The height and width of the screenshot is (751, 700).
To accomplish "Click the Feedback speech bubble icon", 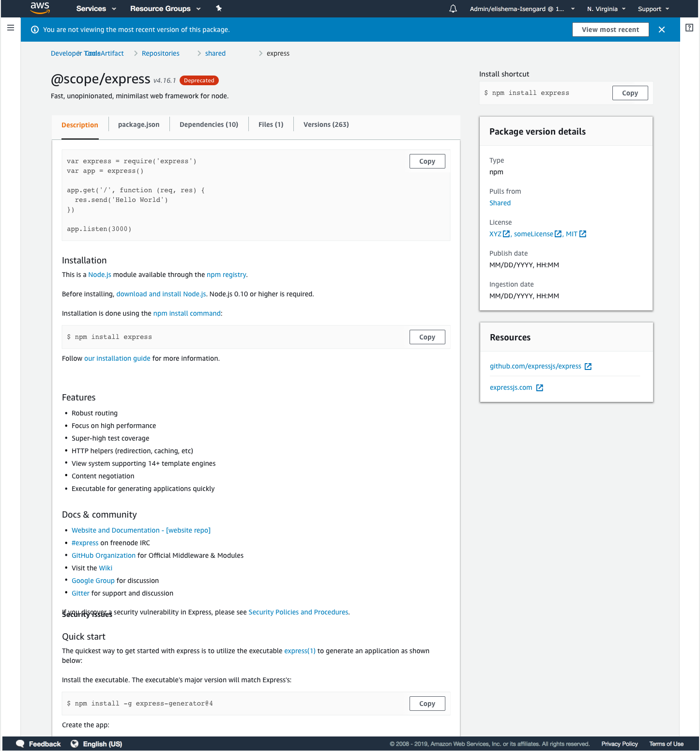I will pos(20,744).
